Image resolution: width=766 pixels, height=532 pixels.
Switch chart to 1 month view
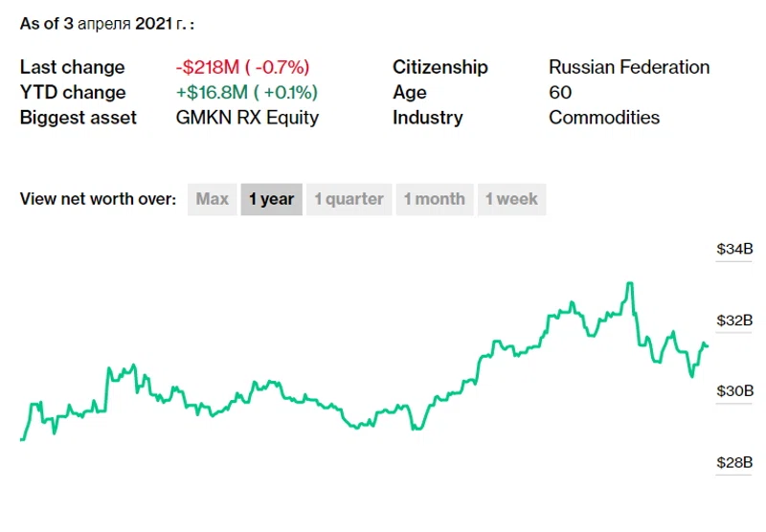pos(434,199)
